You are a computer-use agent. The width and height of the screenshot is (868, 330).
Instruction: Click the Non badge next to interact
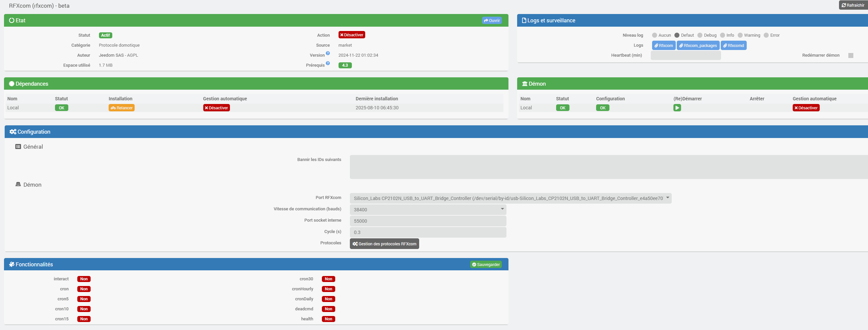(84, 279)
